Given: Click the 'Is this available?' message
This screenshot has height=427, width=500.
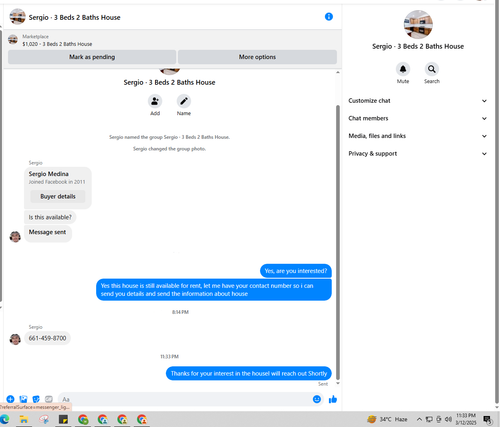Looking at the screenshot, I should pos(50,217).
